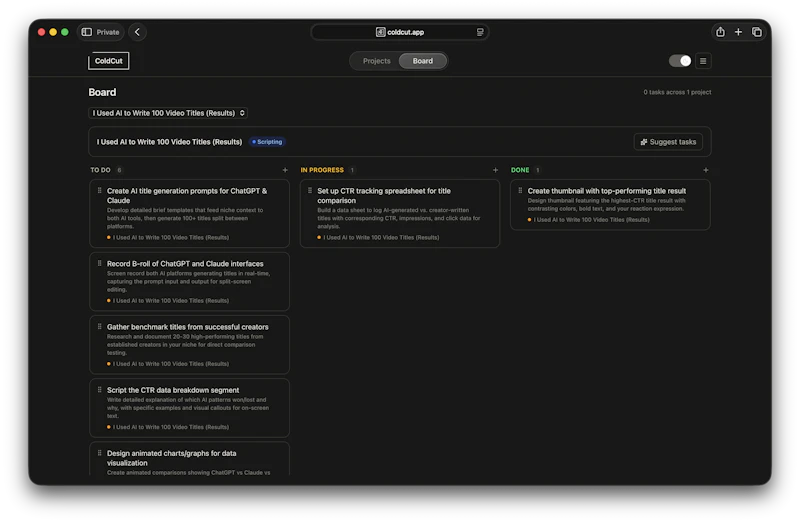This screenshot has width=800, height=523.
Task: Click the Suggest tasks button
Action: click(x=668, y=142)
